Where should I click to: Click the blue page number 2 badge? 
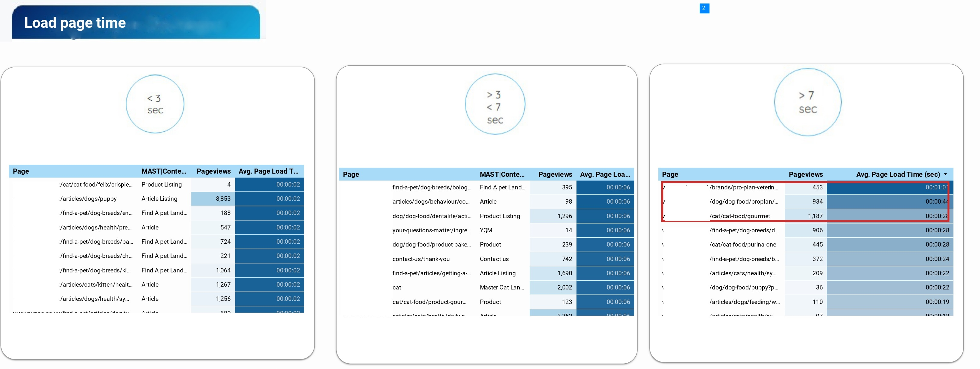click(x=704, y=8)
